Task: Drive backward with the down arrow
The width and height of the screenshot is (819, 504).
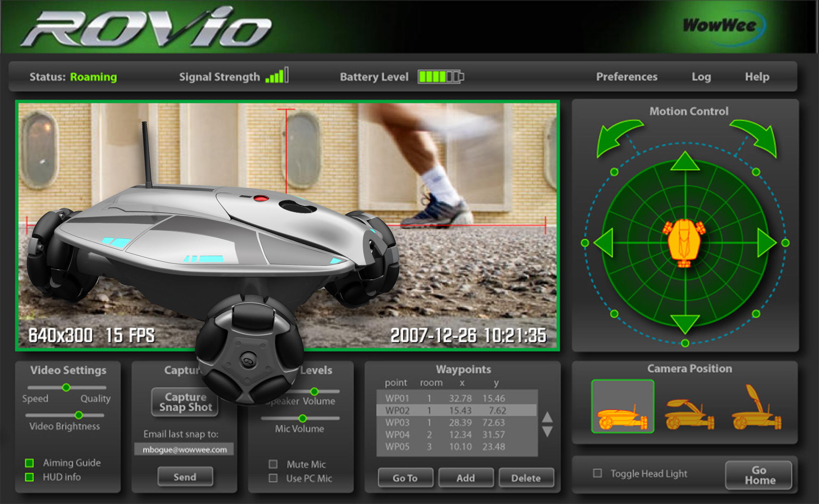Action: [685, 324]
